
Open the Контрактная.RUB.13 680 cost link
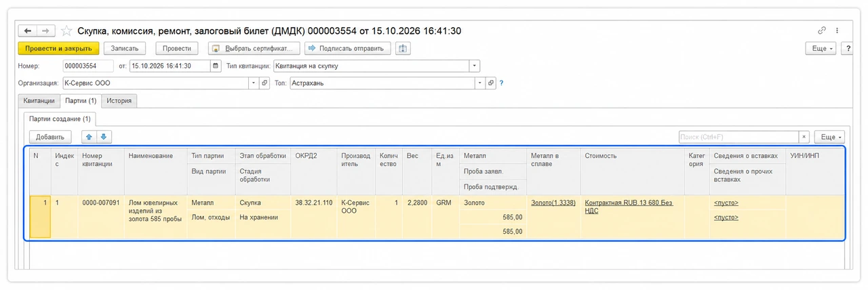tap(629, 207)
